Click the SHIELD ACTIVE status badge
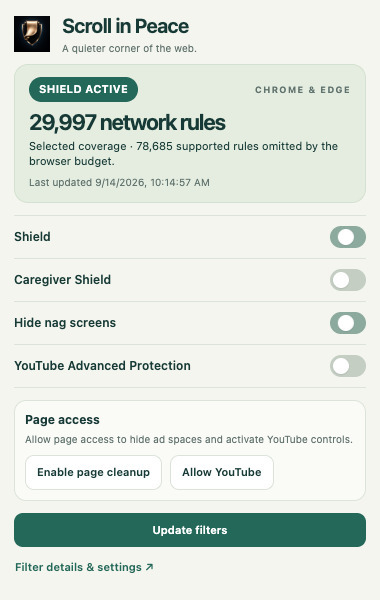 83,90
